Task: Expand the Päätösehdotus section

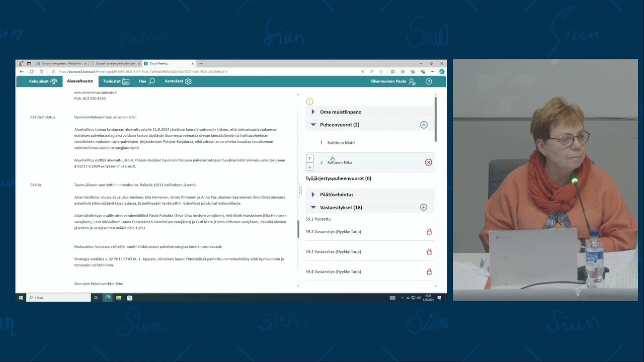Action: [x=313, y=195]
